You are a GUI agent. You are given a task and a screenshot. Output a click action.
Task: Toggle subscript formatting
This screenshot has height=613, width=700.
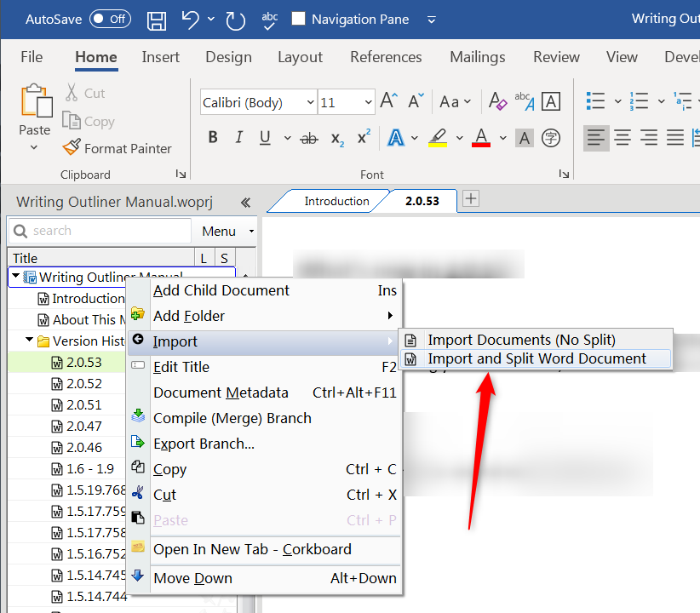[x=337, y=139]
